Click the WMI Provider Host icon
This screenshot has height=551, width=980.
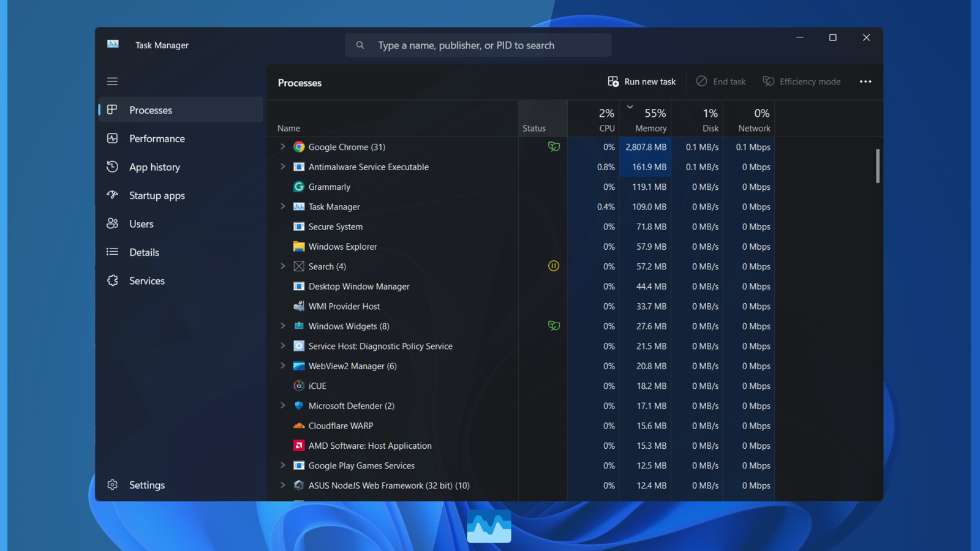coord(299,306)
